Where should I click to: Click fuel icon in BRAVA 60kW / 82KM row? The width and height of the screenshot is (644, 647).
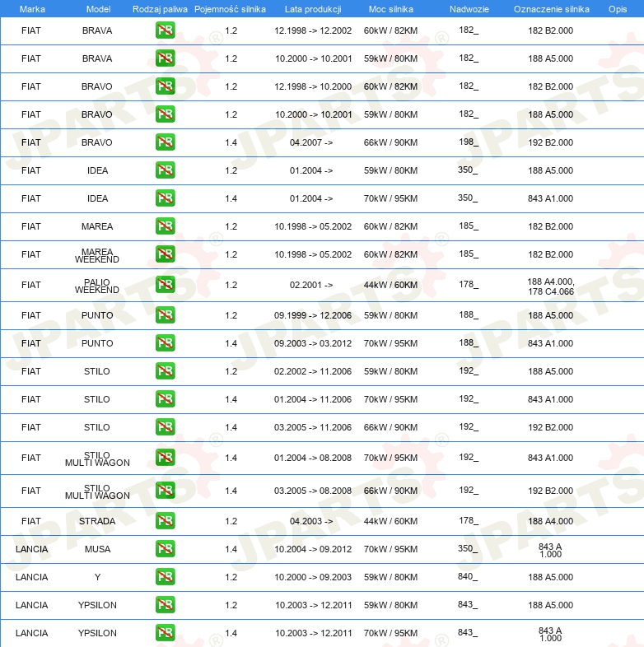click(x=166, y=30)
